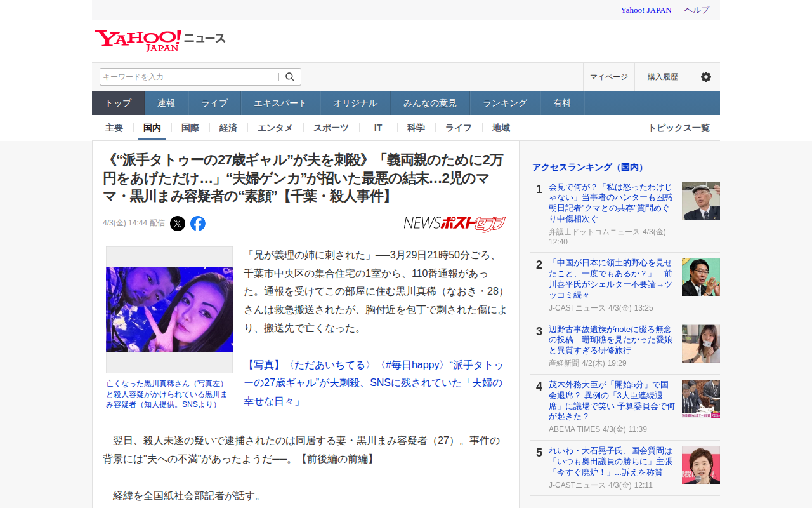Click the timestamp 4/3(金) 14:44 配信
This screenshot has width=812, height=508.
point(134,224)
